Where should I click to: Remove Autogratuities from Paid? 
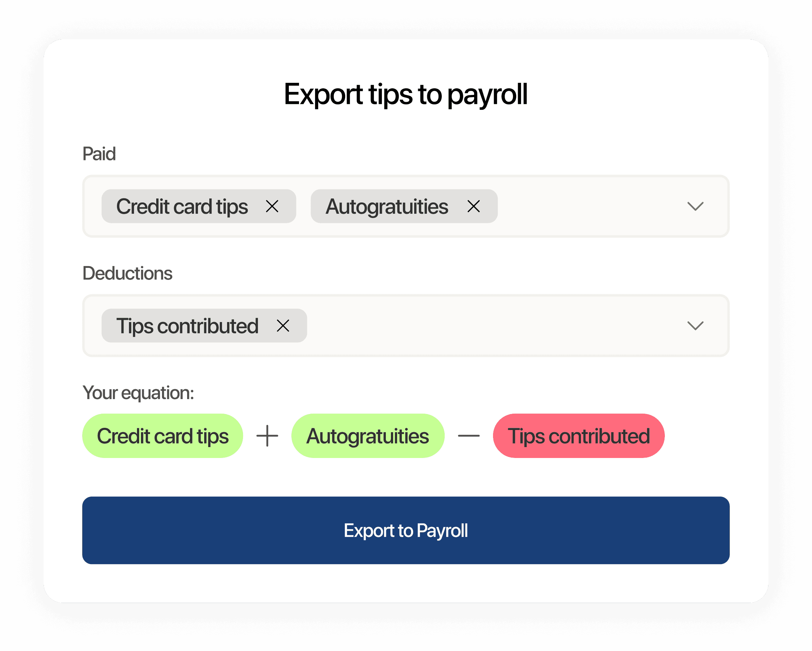click(476, 205)
